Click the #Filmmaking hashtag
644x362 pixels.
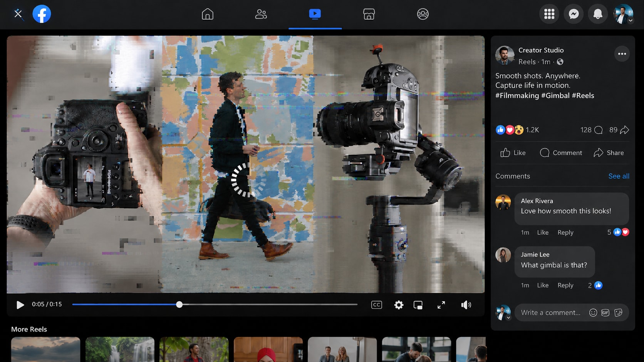[517, 95]
